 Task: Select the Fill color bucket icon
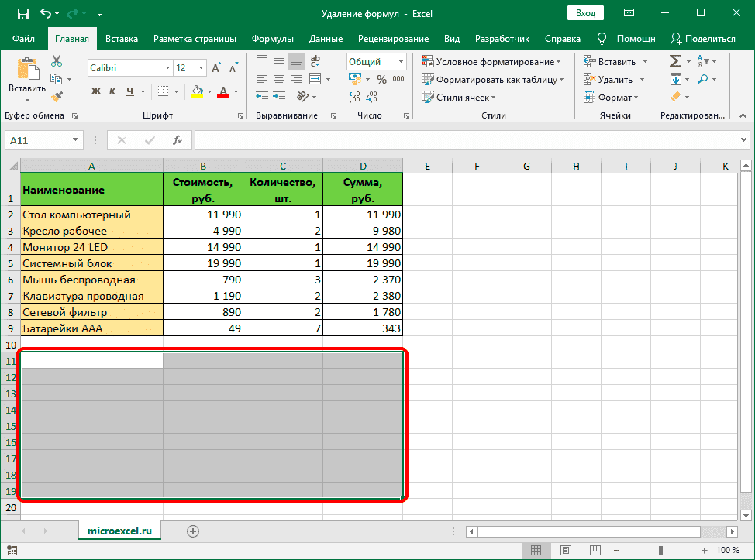coord(195,91)
